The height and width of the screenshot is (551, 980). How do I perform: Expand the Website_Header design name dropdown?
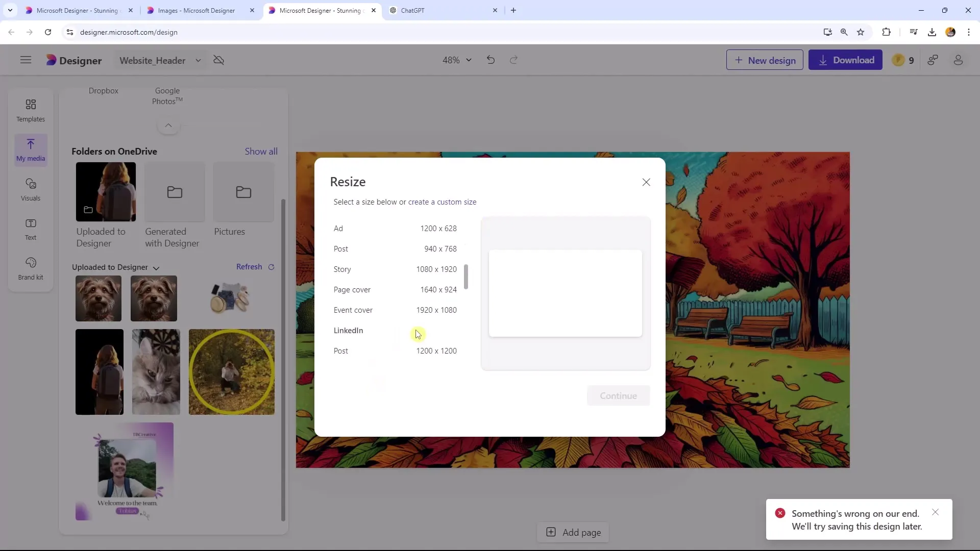click(x=198, y=60)
